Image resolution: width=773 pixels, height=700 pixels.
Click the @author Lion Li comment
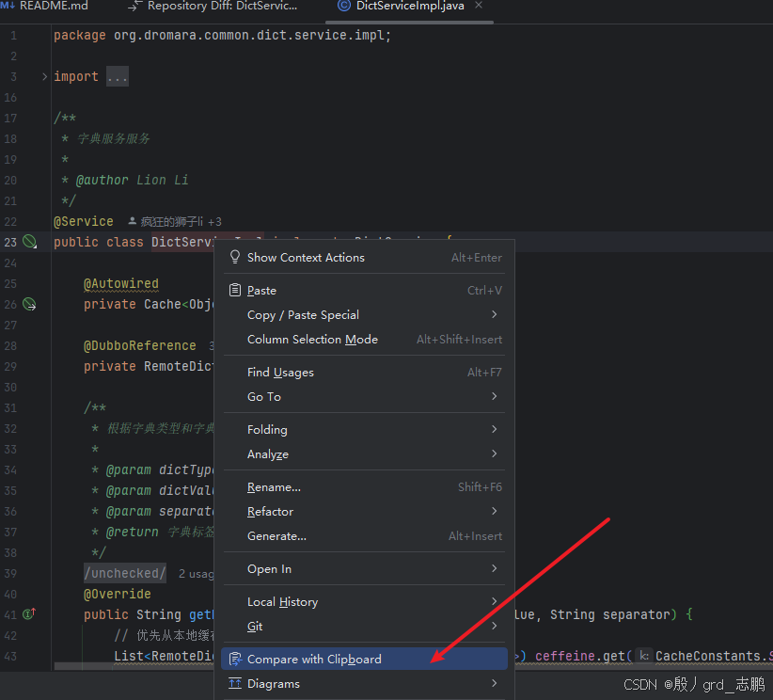coord(132,180)
